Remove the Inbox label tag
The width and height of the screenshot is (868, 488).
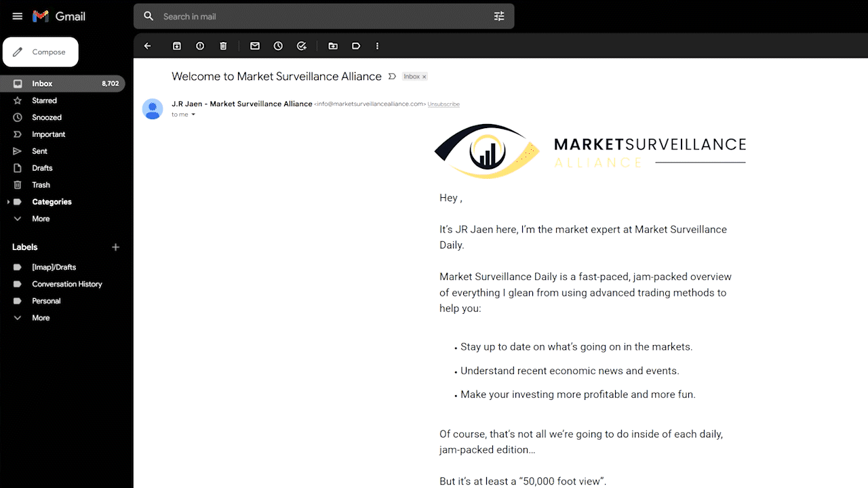[x=425, y=77]
